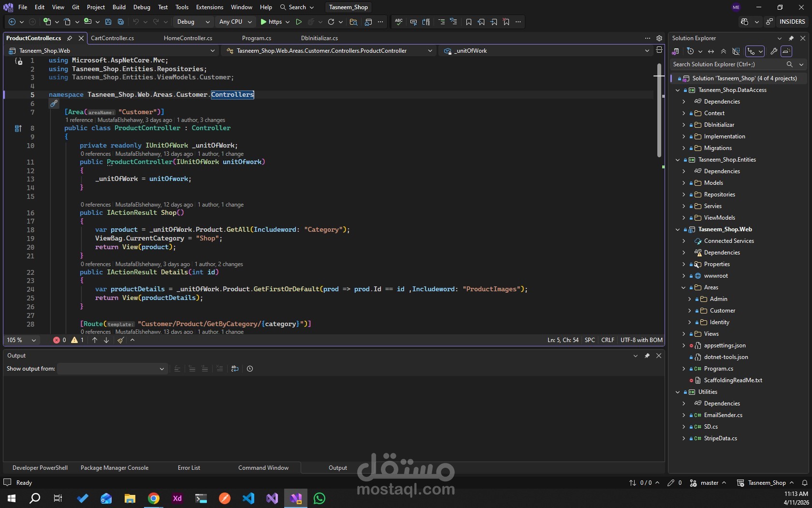Click the editor vertical scrollbar thumb
Viewport: 812px width, 508px height.
(x=659, y=110)
